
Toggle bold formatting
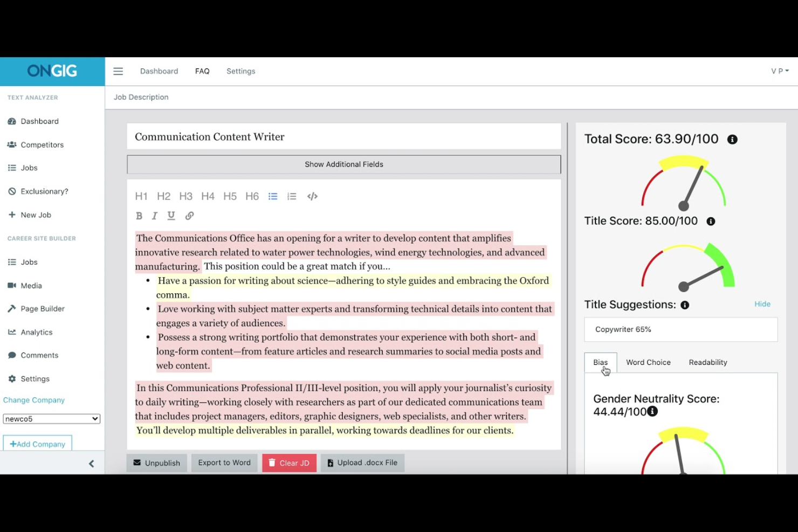tap(139, 216)
